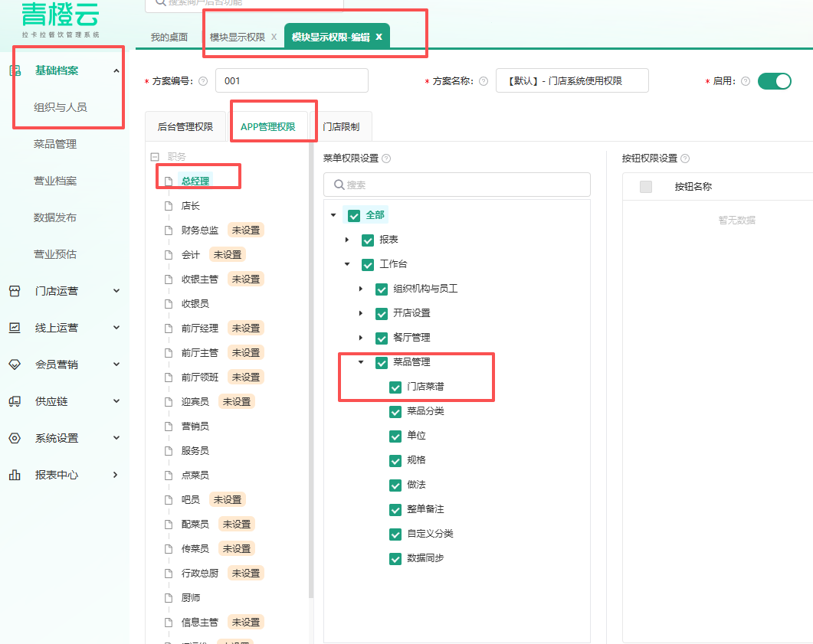Click the 线上运营 chart icon in sidebar
This screenshot has width=813, height=644.
15,328
